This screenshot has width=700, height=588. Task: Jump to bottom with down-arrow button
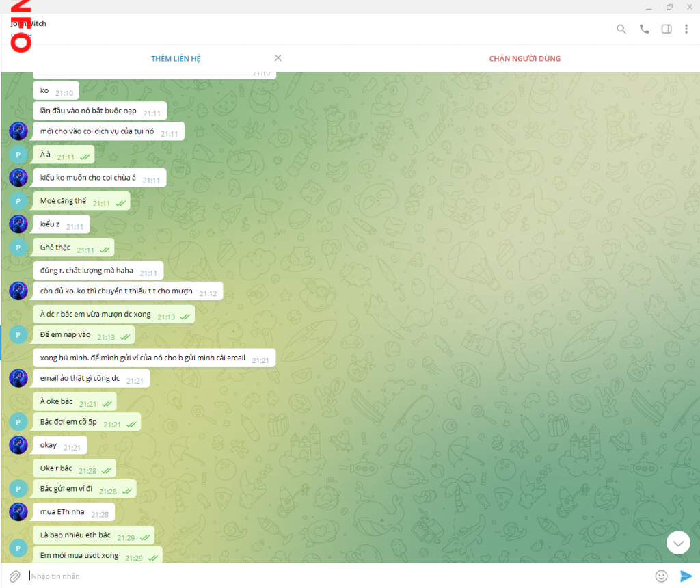tap(678, 542)
